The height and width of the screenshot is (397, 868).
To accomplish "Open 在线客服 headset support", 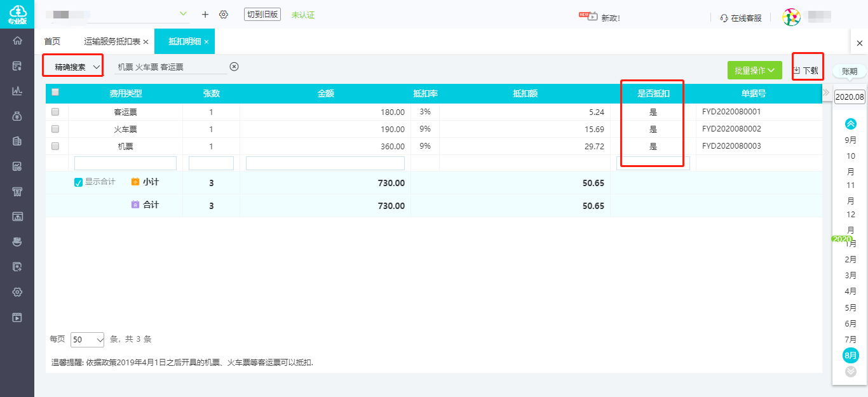I will click(741, 18).
